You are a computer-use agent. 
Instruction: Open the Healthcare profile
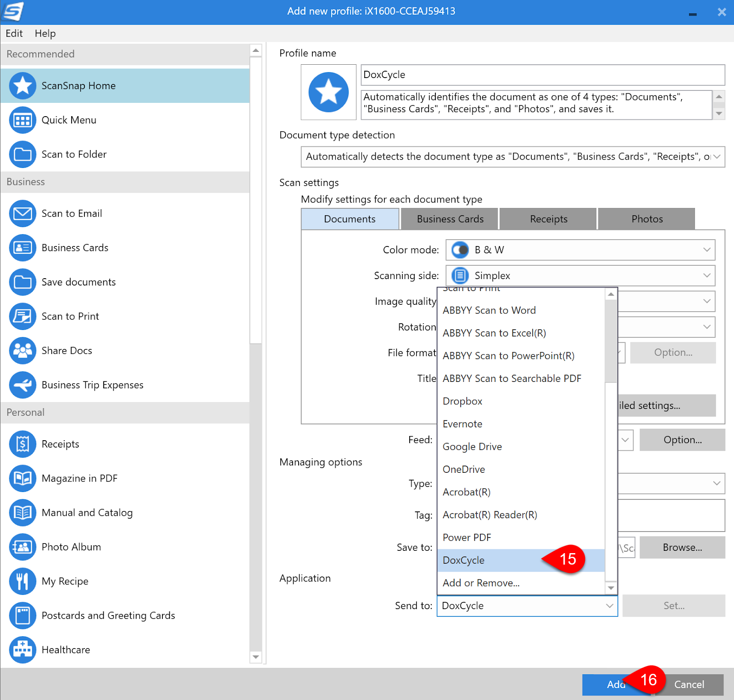[22, 650]
